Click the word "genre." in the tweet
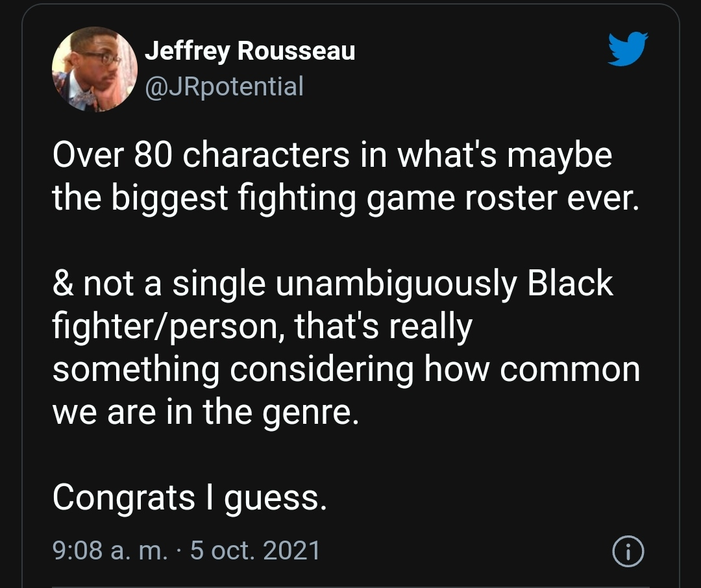This screenshot has width=701, height=588. coord(310,413)
